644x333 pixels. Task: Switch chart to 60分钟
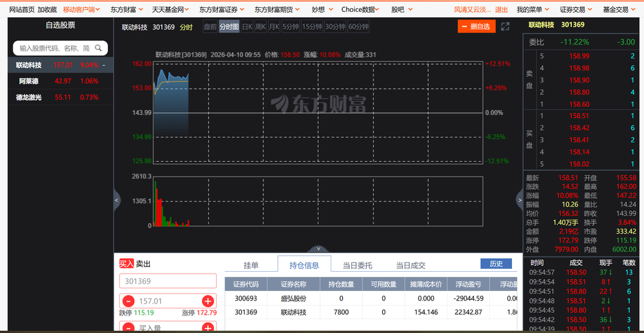click(359, 27)
